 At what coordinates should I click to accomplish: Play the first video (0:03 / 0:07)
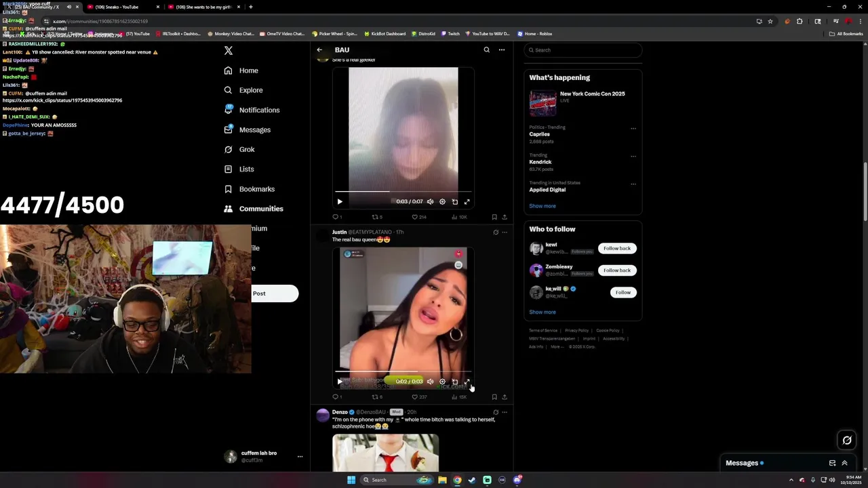pos(340,201)
